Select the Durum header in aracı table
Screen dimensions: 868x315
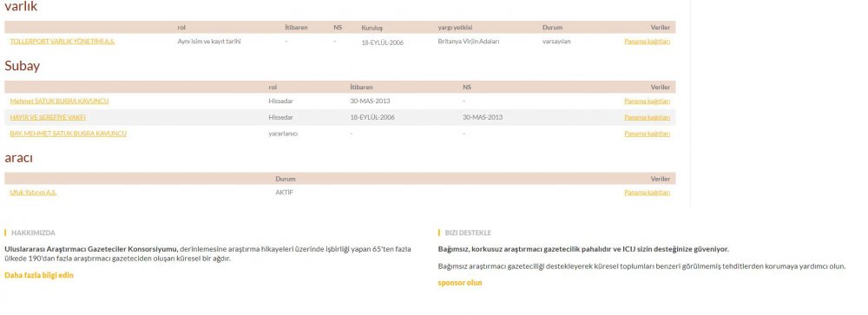286,180
